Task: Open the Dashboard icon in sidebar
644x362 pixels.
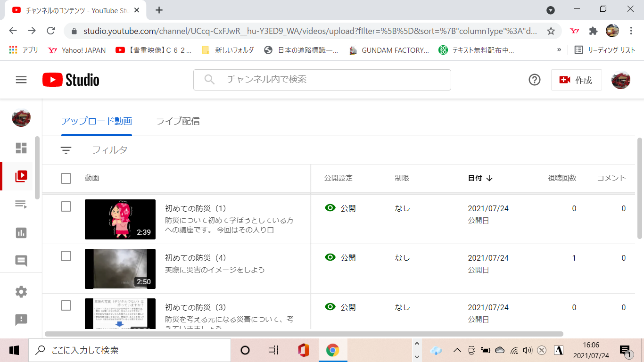Action: [x=21, y=148]
